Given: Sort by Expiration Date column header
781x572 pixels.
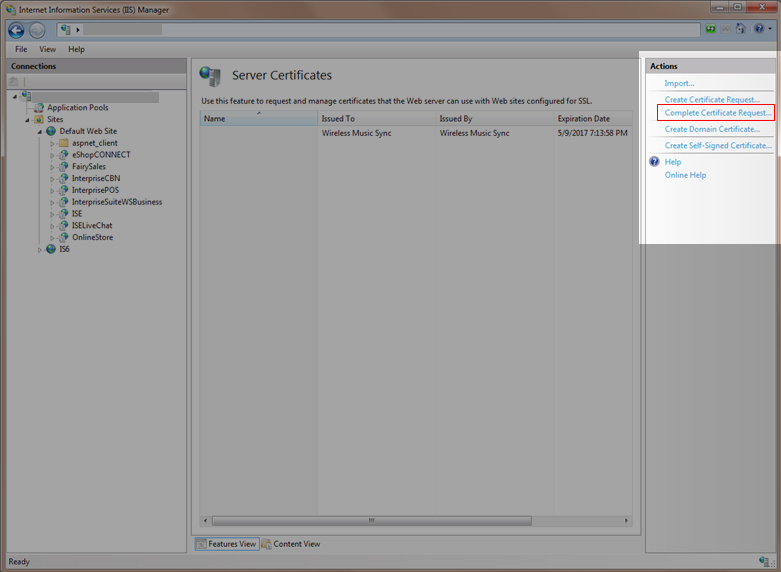Looking at the screenshot, I should click(583, 119).
